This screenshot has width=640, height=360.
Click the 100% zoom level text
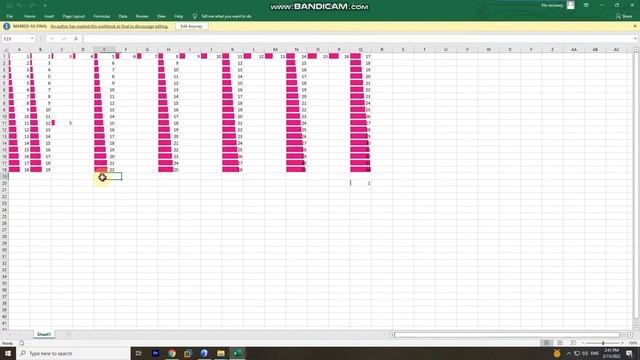coord(633,343)
